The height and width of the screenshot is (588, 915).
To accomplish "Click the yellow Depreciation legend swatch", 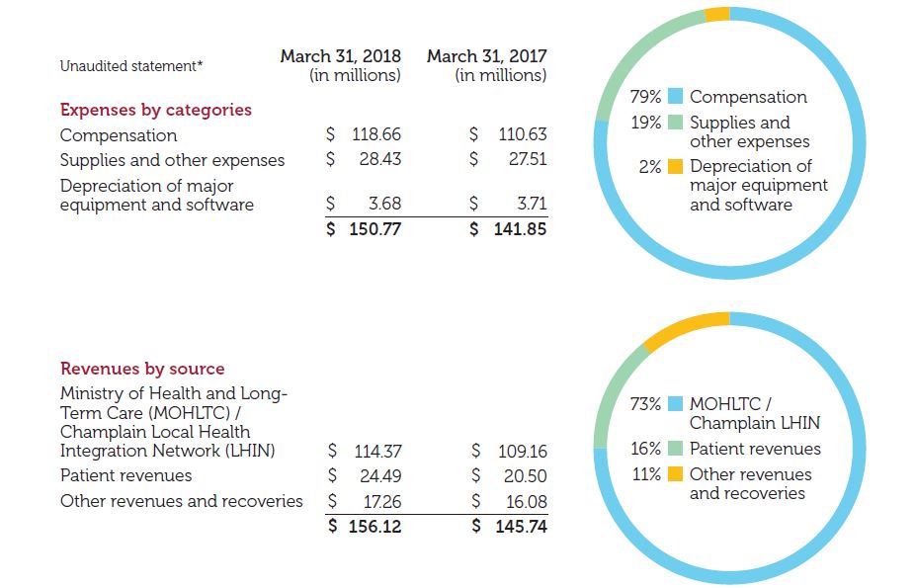I will click(x=676, y=166).
